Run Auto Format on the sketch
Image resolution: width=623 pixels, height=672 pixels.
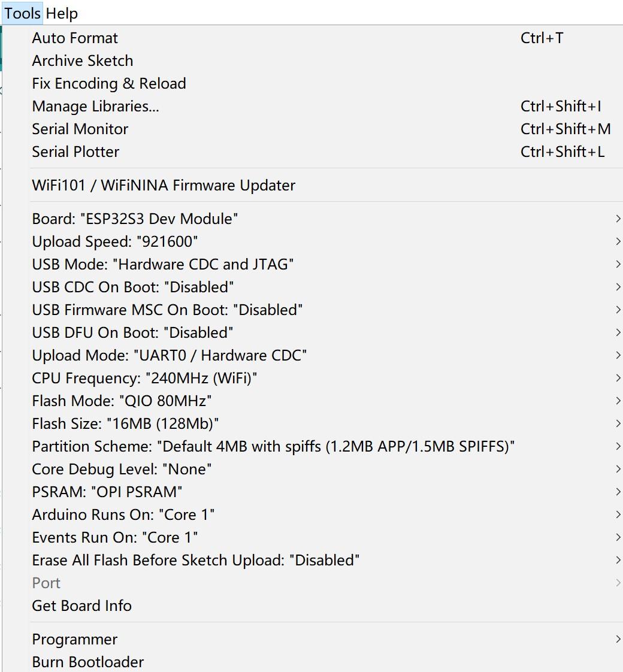pos(74,38)
